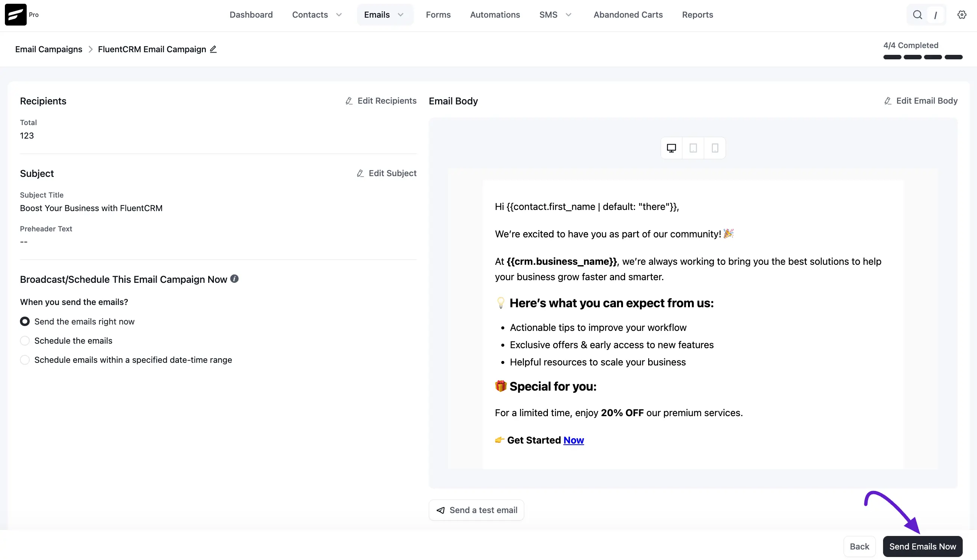This screenshot has height=560, width=977.
Task: Click Send a test email text
Action: [483, 510]
